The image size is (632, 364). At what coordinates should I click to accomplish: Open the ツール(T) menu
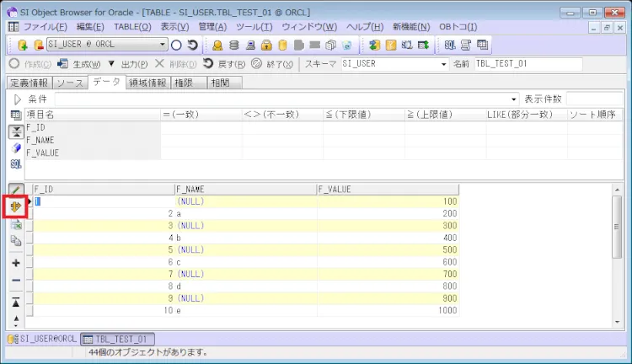pyautogui.click(x=254, y=27)
